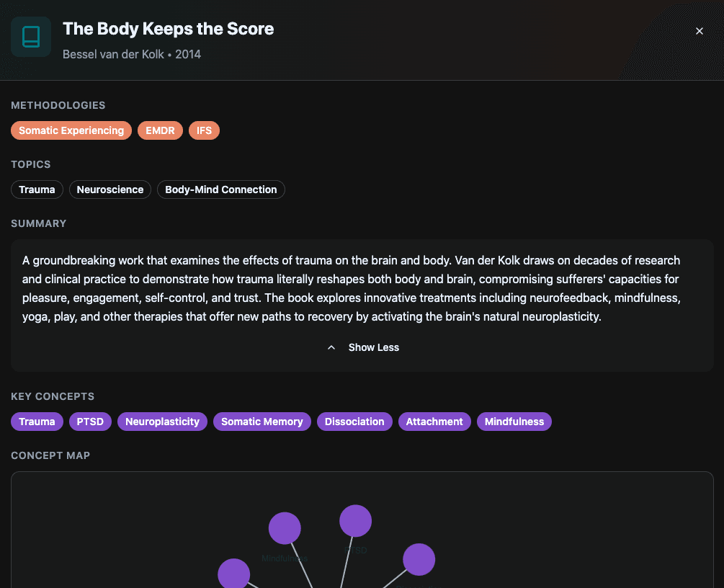Click the PTSD node in the concept map

point(355,520)
